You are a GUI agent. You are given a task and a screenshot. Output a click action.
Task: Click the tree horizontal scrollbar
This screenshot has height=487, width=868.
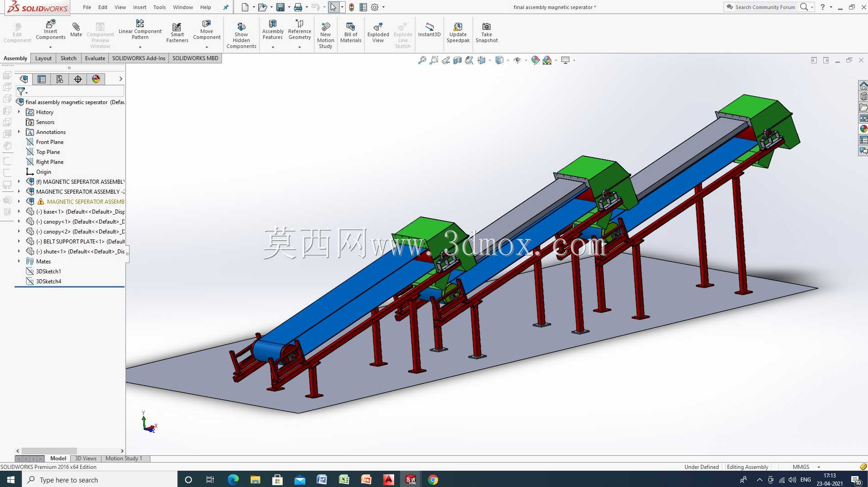49,451
